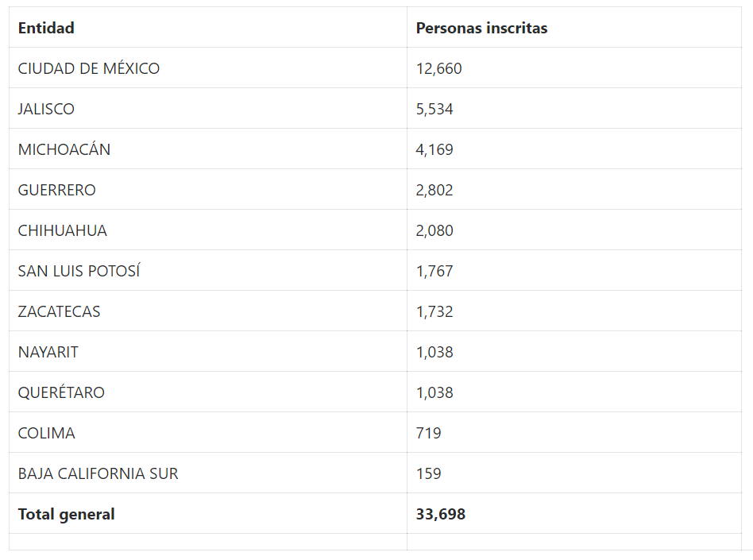The image size is (753, 560).
Task: Click the Personas inscritas column header
Action: [x=481, y=28]
